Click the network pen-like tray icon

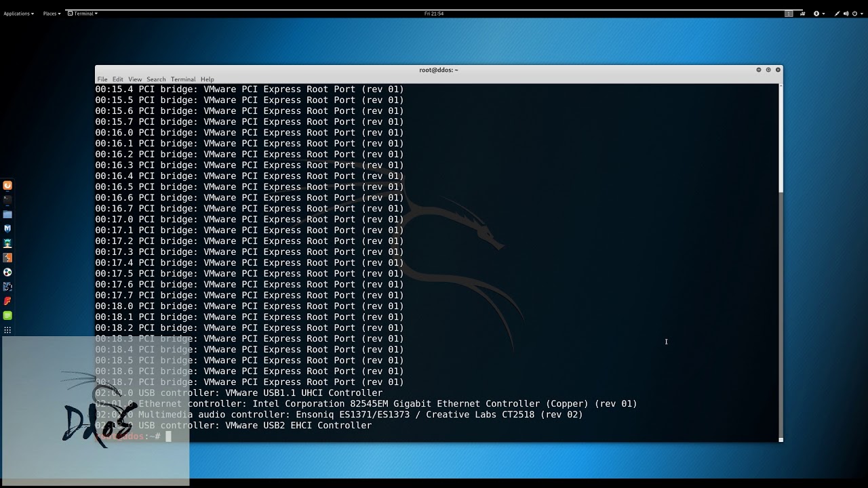click(x=837, y=14)
